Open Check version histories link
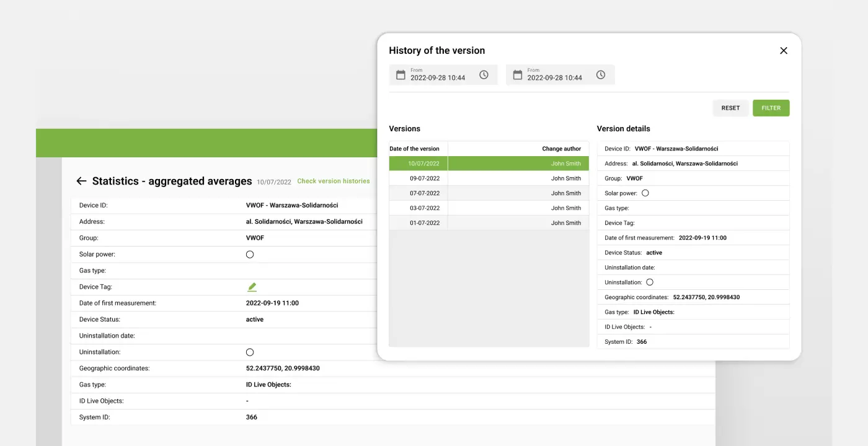 [334, 181]
